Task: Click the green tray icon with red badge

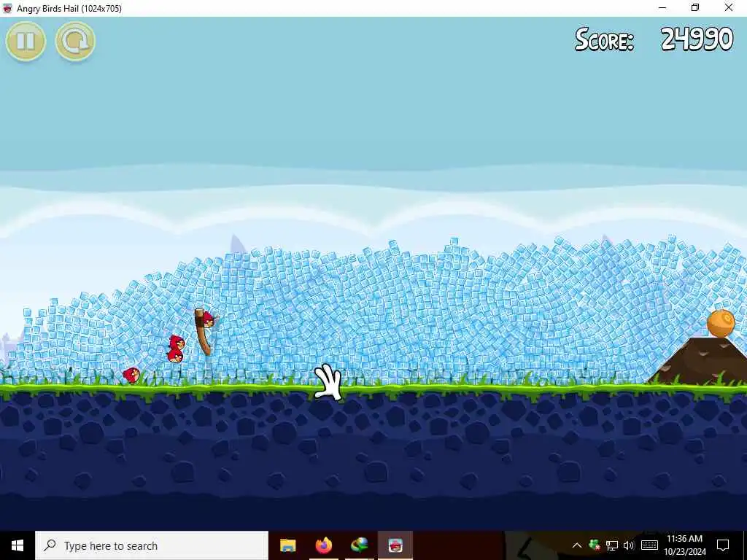Action: (594, 545)
